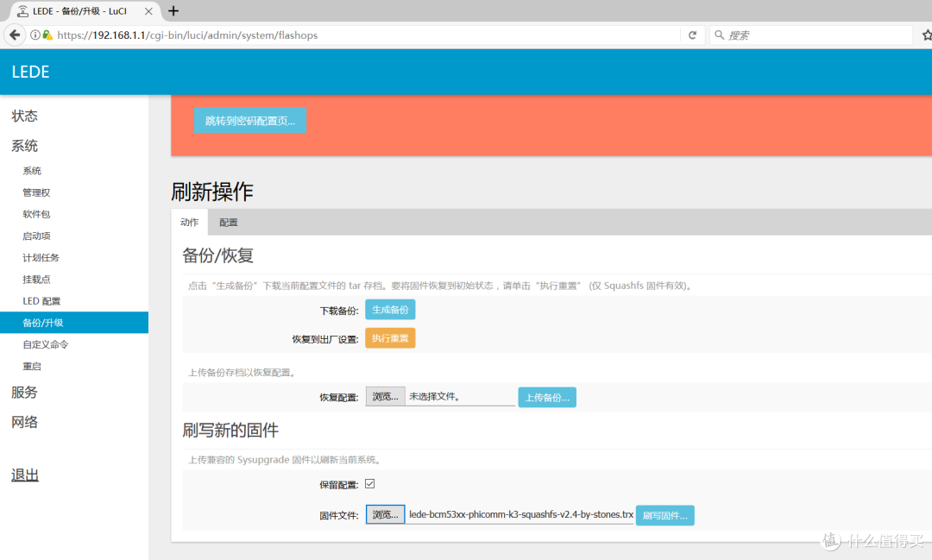Switch to the 配置 tab
This screenshot has height=560, width=932.
[x=228, y=223]
